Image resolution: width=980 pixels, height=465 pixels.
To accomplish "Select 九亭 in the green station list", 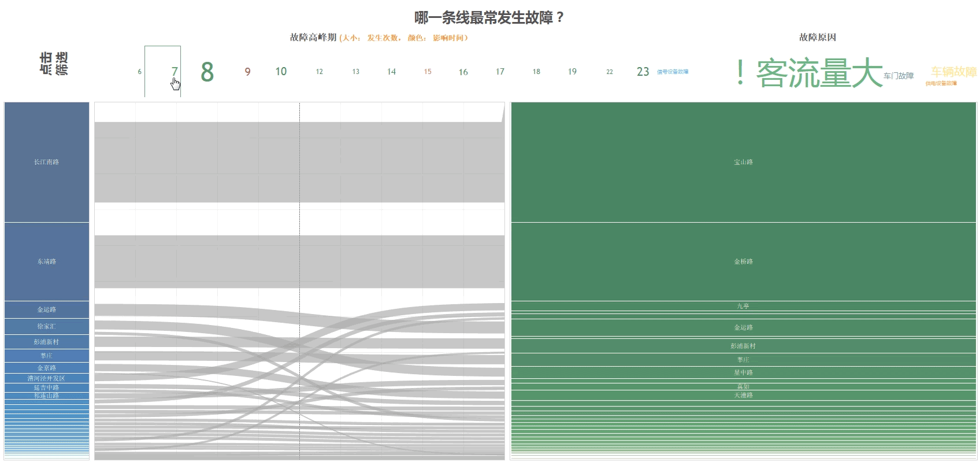I will click(x=743, y=306).
